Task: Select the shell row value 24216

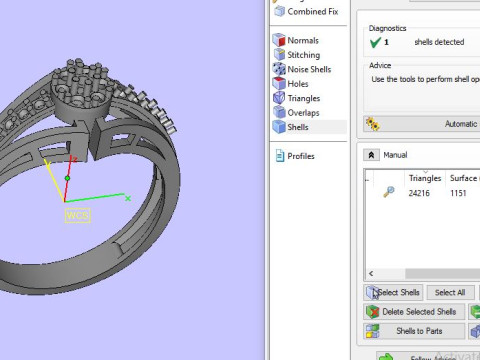Action: (419, 193)
